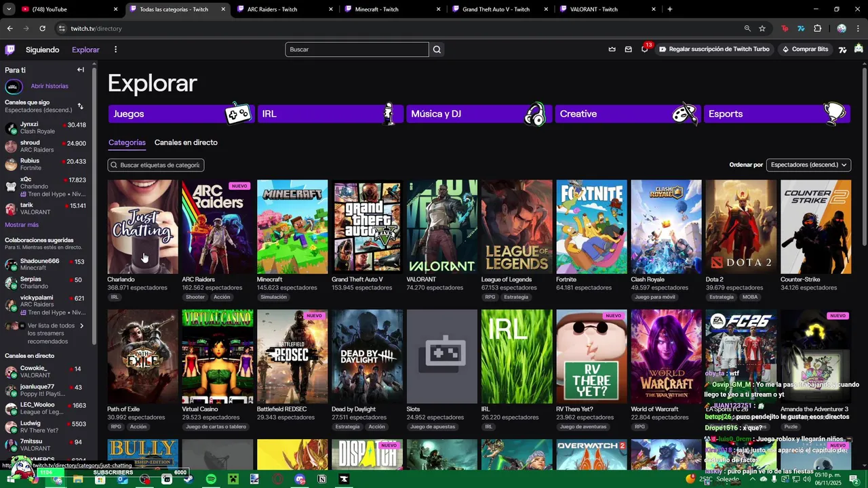This screenshot has height=488, width=868.
Task: Open the Fortnite category thumbnail
Action: pos(591,226)
